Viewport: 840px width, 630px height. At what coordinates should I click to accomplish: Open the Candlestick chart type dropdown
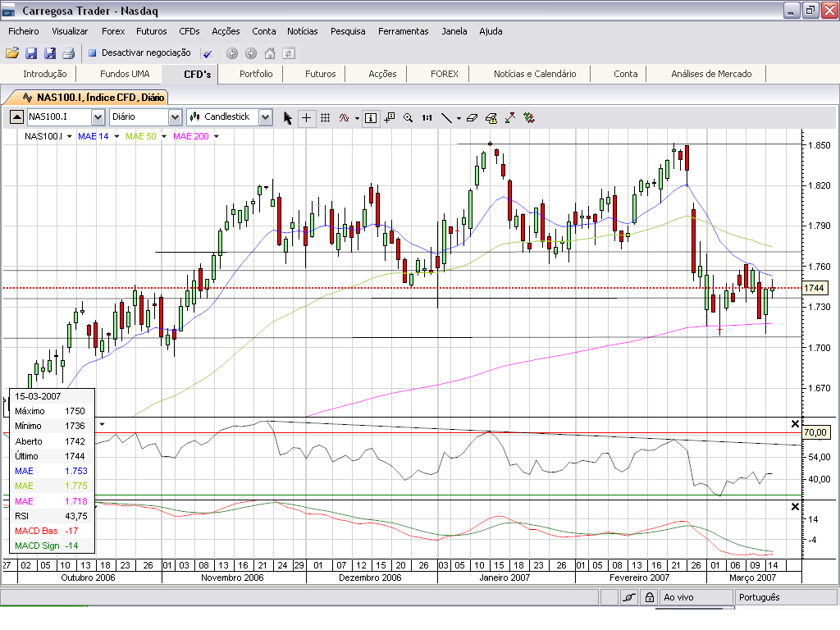tap(265, 116)
